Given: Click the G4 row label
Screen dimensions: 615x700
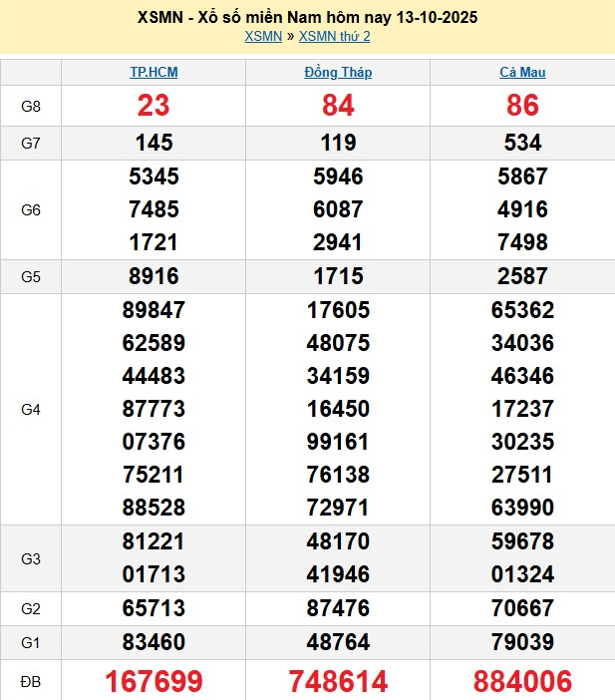Looking at the screenshot, I should click(30, 409).
